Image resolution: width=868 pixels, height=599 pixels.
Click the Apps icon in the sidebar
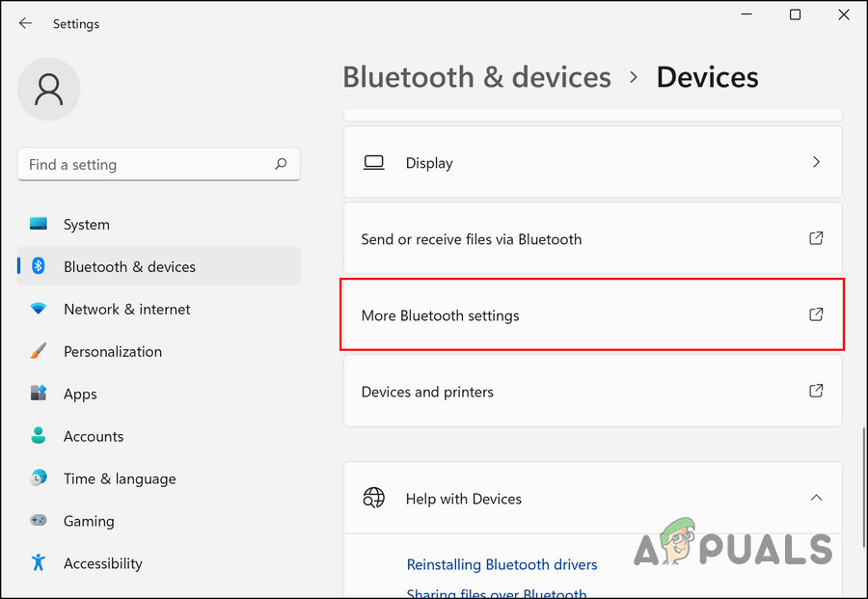pos(39,394)
